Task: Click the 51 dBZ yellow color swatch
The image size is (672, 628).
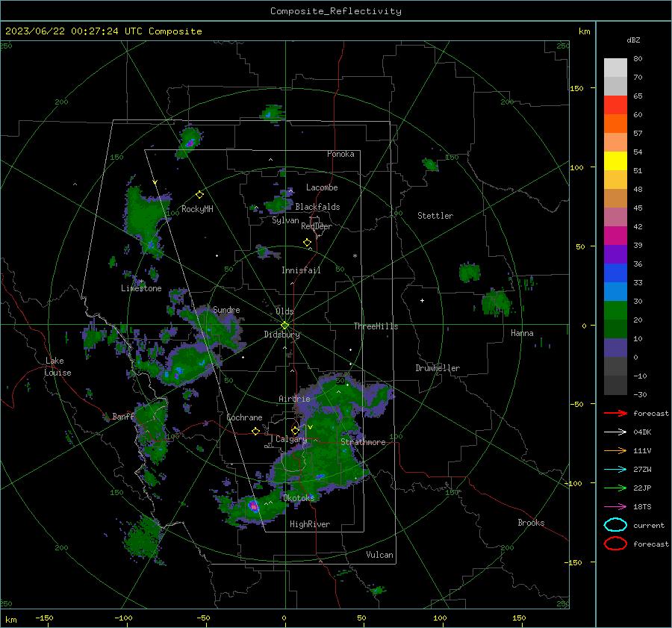Action: (615, 161)
